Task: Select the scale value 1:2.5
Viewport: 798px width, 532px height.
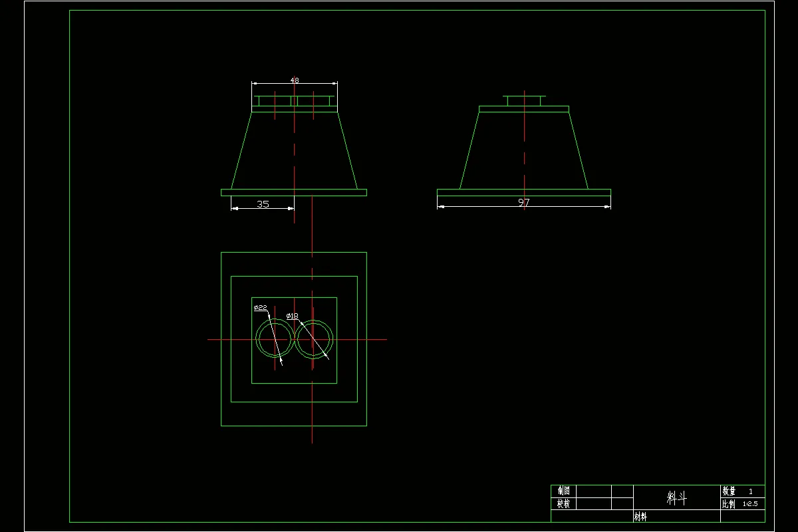Action: (x=750, y=504)
